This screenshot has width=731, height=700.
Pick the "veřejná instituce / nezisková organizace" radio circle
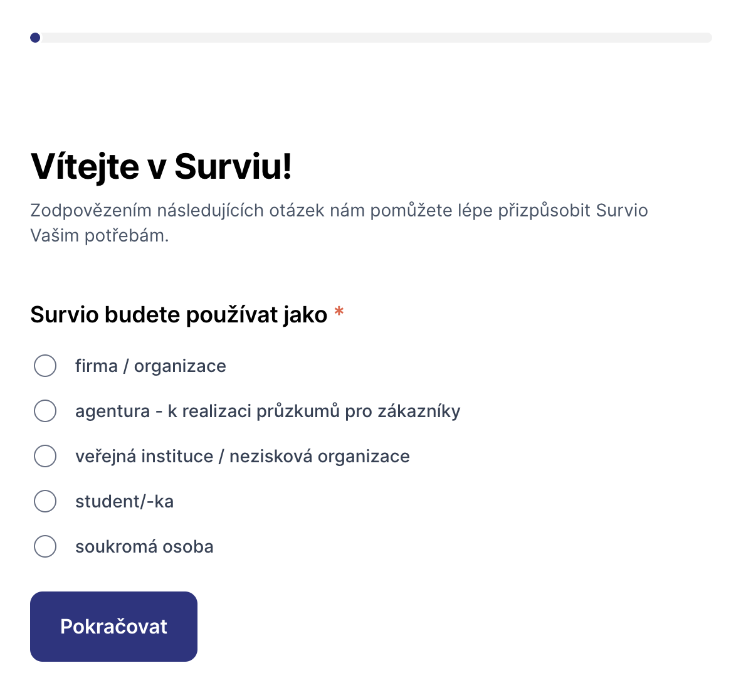click(x=45, y=456)
